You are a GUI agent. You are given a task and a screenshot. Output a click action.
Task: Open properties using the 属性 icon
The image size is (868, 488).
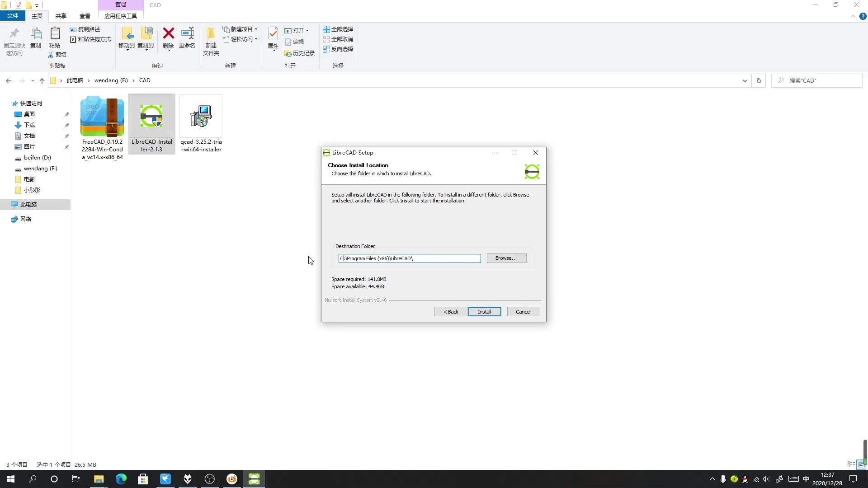pyautogui.click(x=273, y=38)
